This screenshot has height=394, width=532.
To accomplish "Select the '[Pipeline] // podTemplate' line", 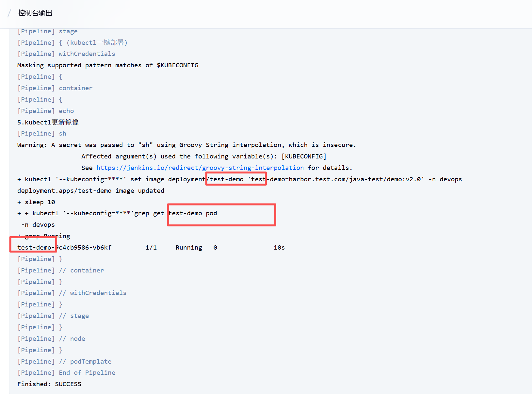I will point(64,362).
